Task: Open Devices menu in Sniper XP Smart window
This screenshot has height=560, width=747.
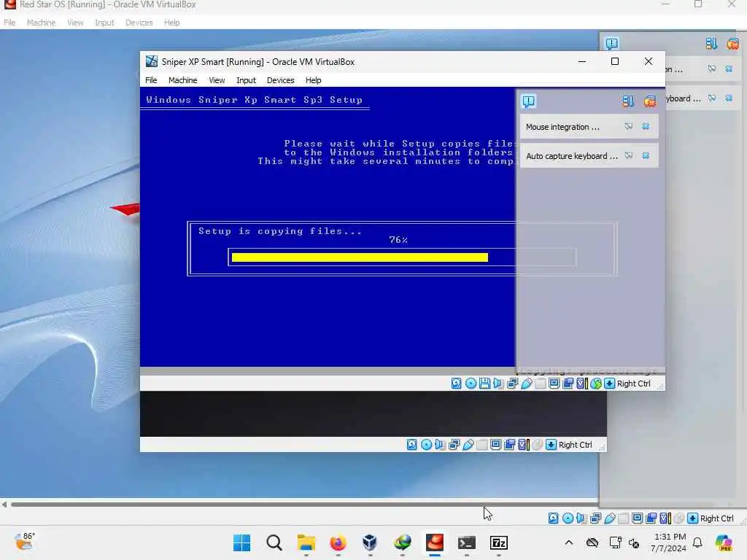Action: pyautogui.click(x=281, y=80)
